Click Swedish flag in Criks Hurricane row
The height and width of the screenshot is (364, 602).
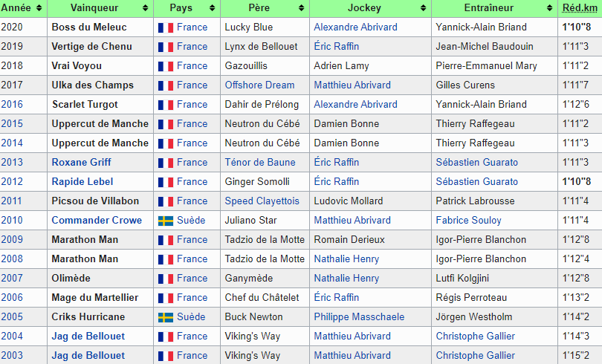[166, 317]
